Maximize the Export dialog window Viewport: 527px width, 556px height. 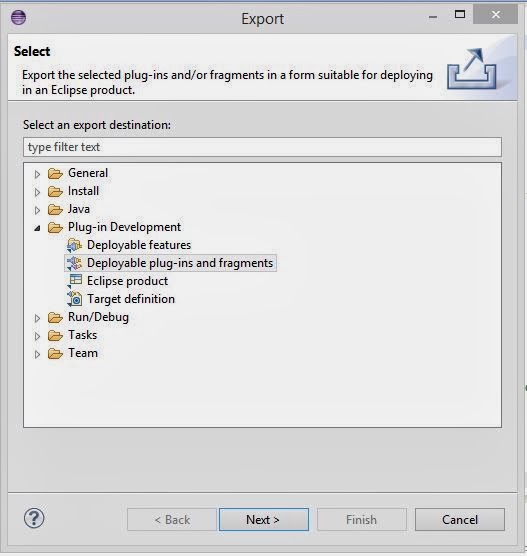(460, 14)
